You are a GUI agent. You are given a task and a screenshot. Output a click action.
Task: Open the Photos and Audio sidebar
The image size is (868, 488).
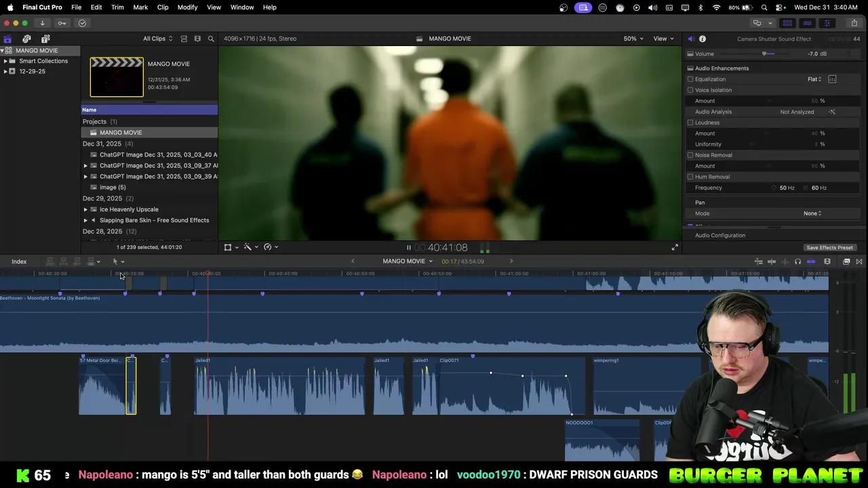tap(26, 39)
